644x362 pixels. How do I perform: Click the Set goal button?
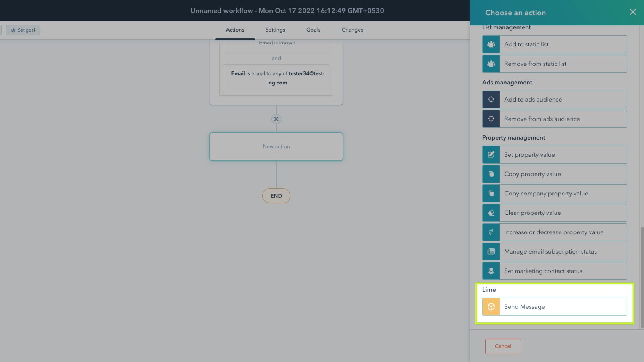tap(23, 30)
